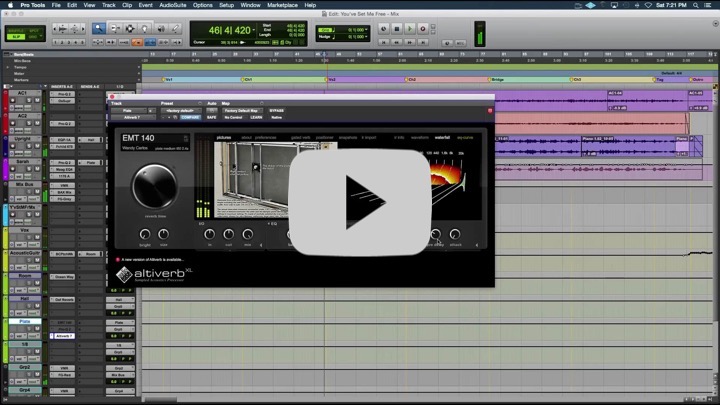Click the Tab to Transients icon
The width and height of the screenshot is (720, 405).
click(x=111, y=42)
